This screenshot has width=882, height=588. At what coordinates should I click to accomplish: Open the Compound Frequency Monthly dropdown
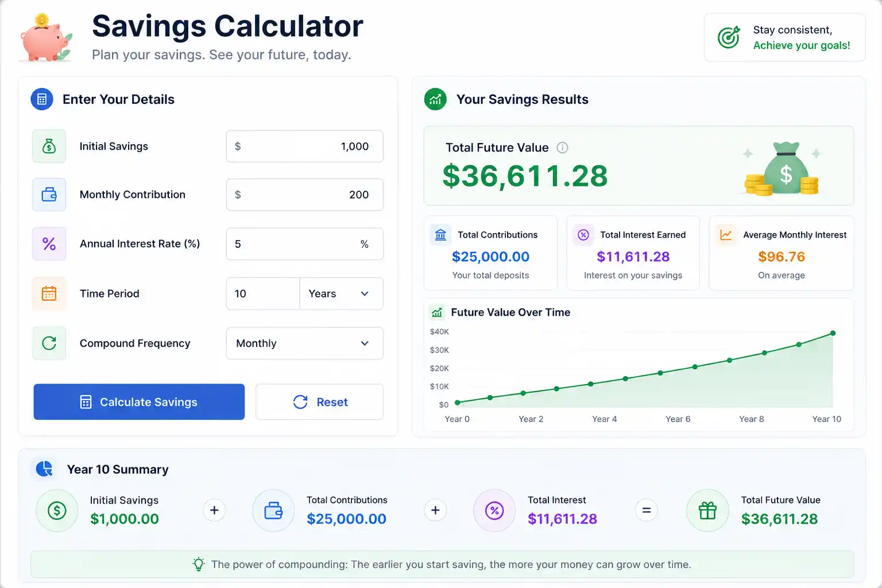point(305,343)
